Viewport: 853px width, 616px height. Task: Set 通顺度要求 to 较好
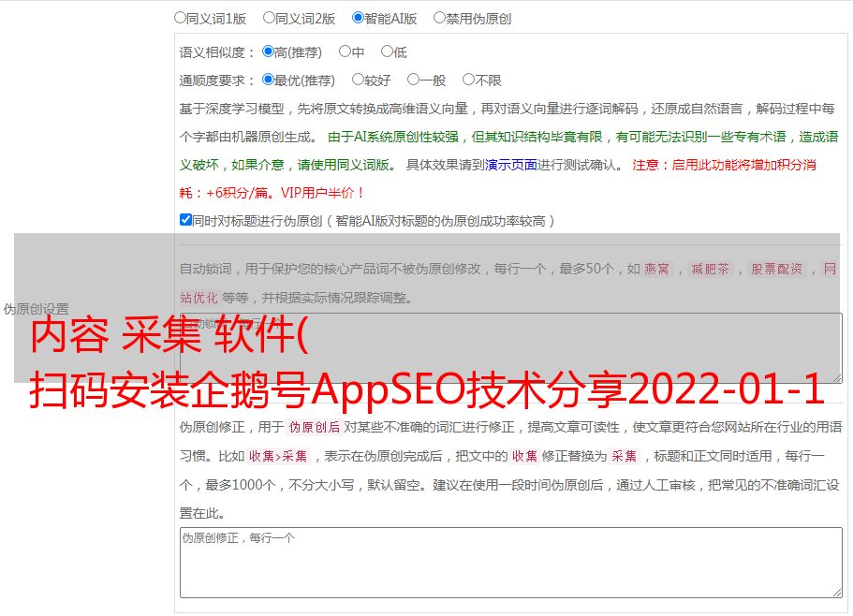click(x=358, y=81)
